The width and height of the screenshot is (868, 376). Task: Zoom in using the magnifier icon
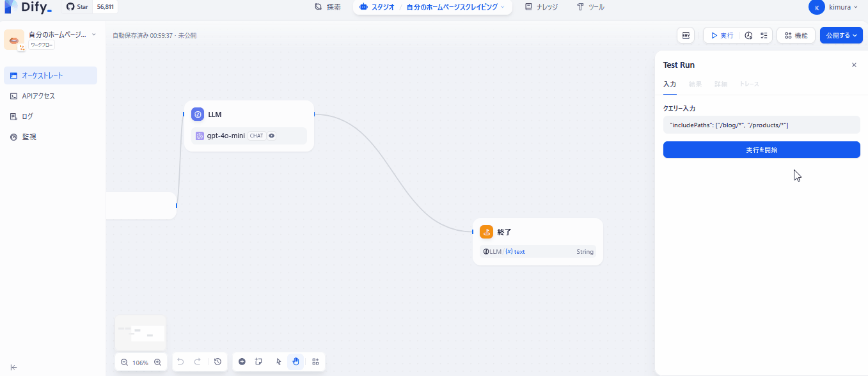(157, 362)
